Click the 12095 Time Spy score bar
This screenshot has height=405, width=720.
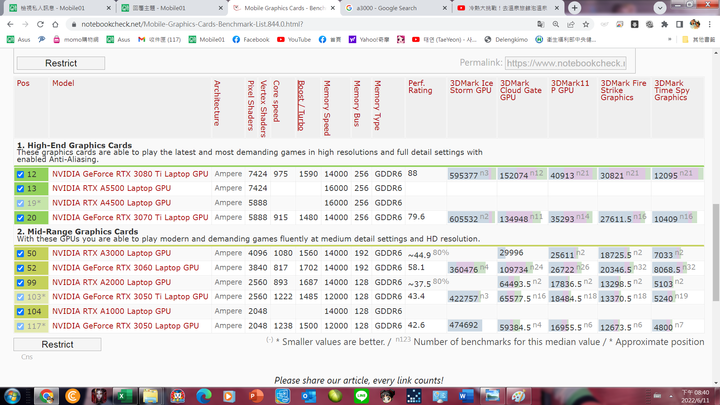pyautogui.click(x=677, y=174)
